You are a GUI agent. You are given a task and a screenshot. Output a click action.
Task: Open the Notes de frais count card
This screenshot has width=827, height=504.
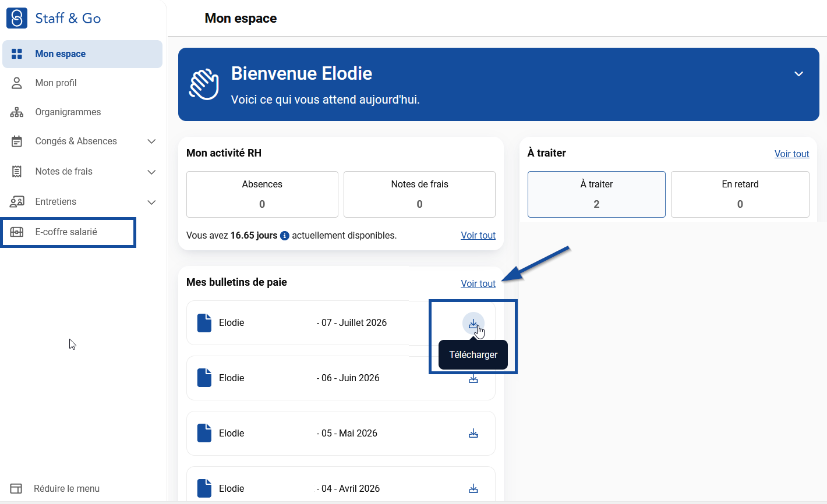click(x=419, y=194)
